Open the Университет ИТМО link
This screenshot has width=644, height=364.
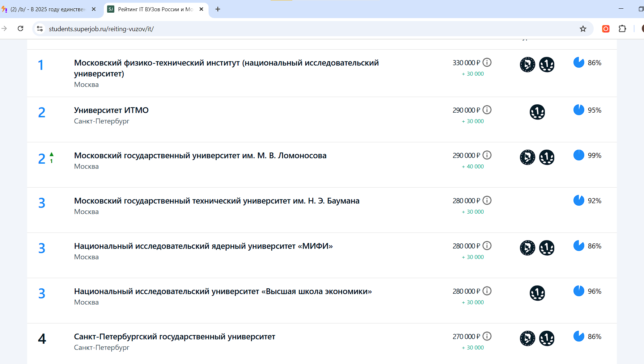click(x=111, y=110)
